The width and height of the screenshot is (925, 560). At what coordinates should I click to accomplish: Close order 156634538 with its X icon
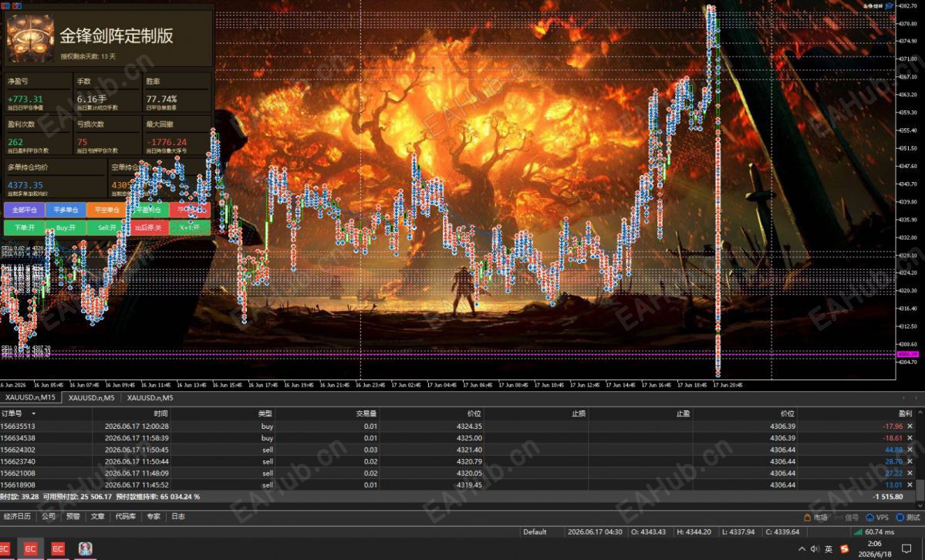tap(910, 438)
